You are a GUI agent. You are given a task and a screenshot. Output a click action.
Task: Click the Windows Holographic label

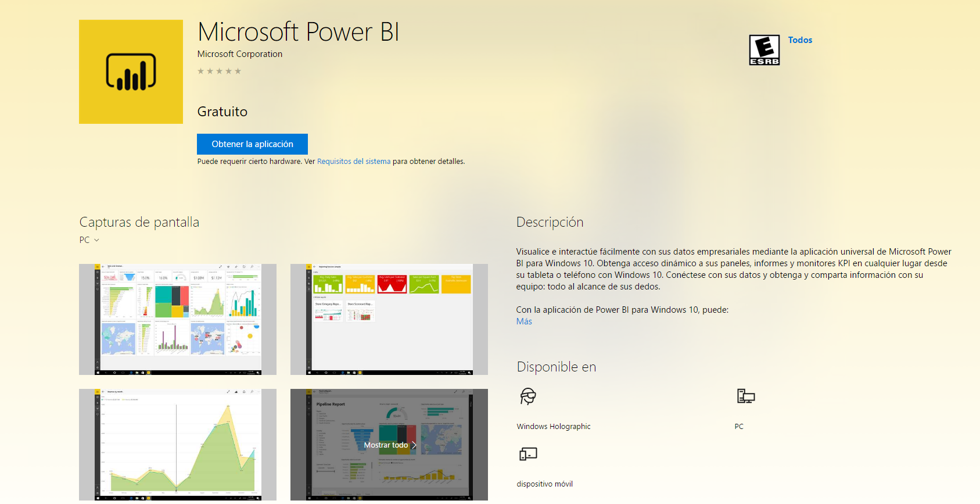pyautogui.click(x=554, y=427)
